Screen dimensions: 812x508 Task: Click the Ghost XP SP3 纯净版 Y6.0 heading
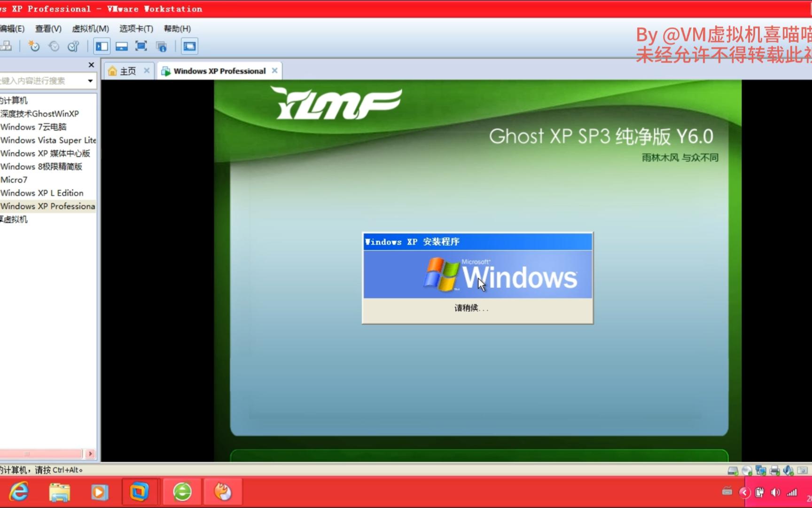601,136
